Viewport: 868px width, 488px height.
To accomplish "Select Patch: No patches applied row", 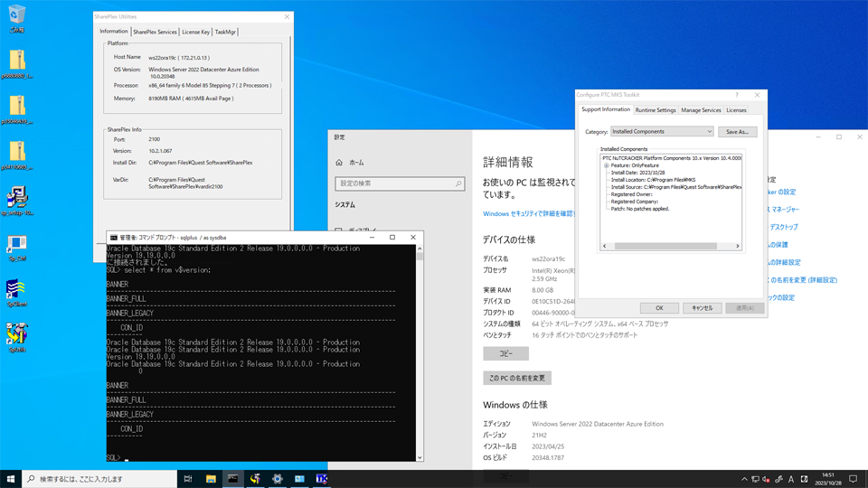I will [x=640, y=209].
